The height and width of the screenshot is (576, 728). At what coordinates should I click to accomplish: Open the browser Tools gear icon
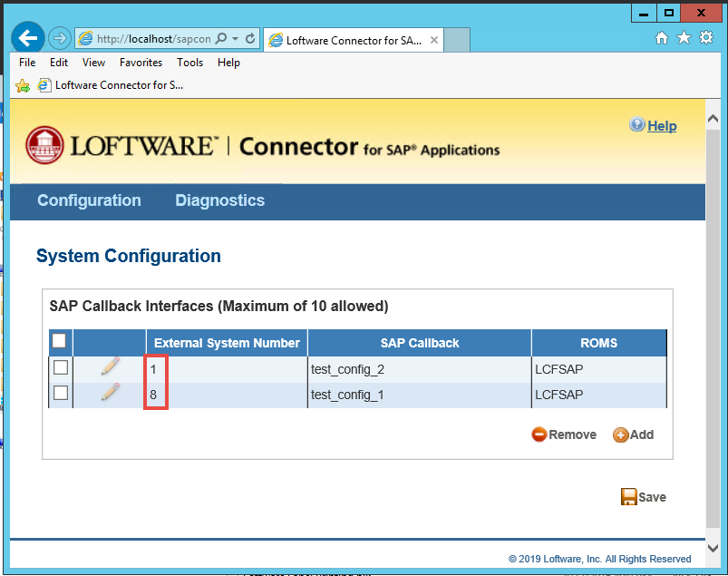point(706,37)
